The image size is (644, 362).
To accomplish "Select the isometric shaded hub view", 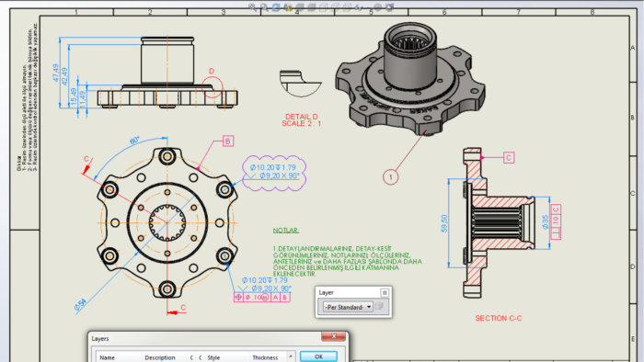I will coord(410,79).
